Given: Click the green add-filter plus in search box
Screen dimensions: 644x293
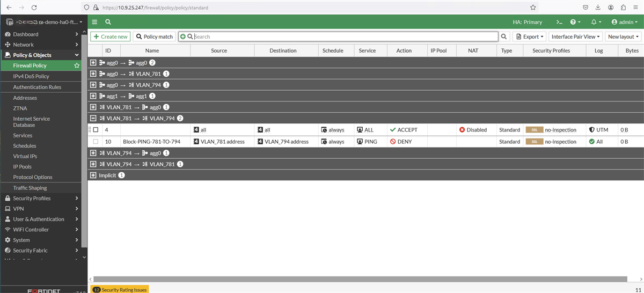Looking at the screenshot, I should (x=183, y=36).
